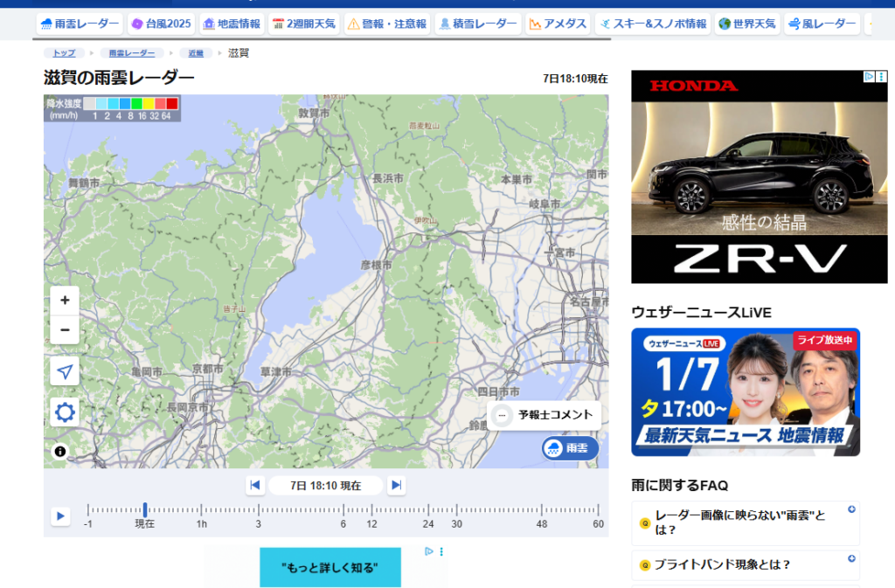Click the current location arrow icon

click(x=65, y=371)
